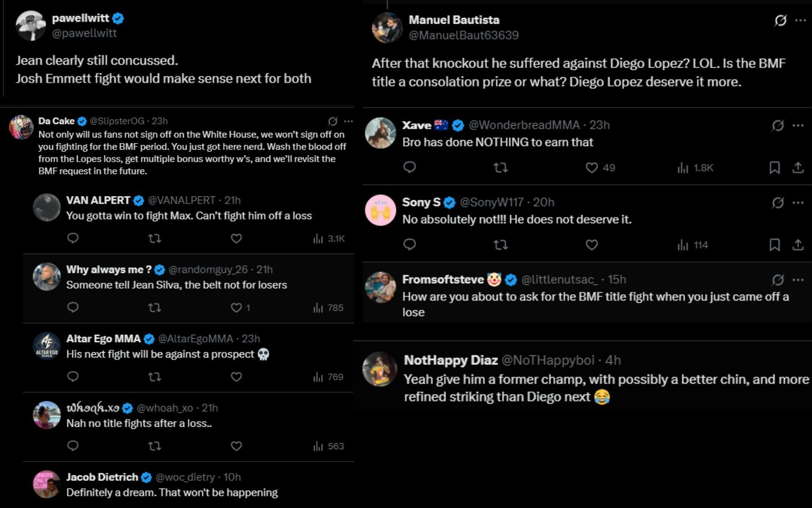Open Grok icon on Manuel Bautista's tweet
The height and width of the screenshot is (508, 812).
pyautogui.click(x=780, y=20)
